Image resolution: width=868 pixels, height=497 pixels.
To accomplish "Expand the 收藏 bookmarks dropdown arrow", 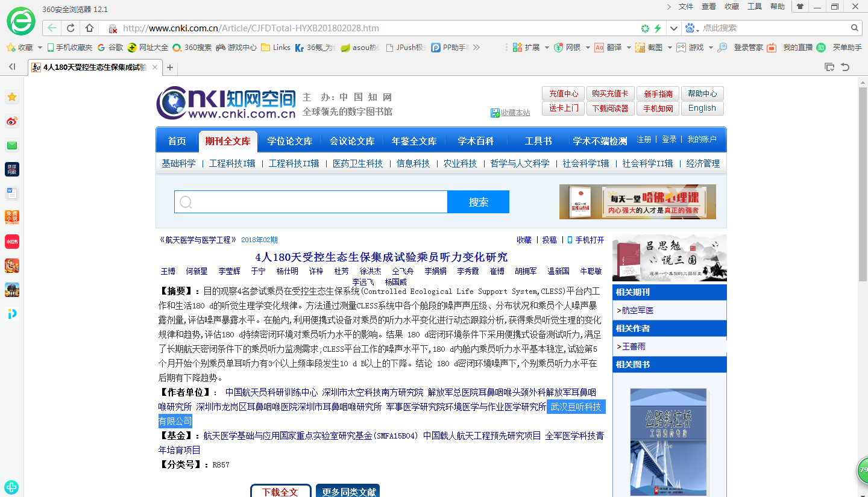I will pyautogui.click(x=40, y=48).
